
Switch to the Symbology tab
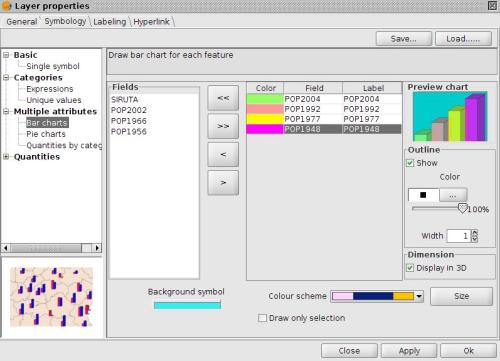[65, 21]
